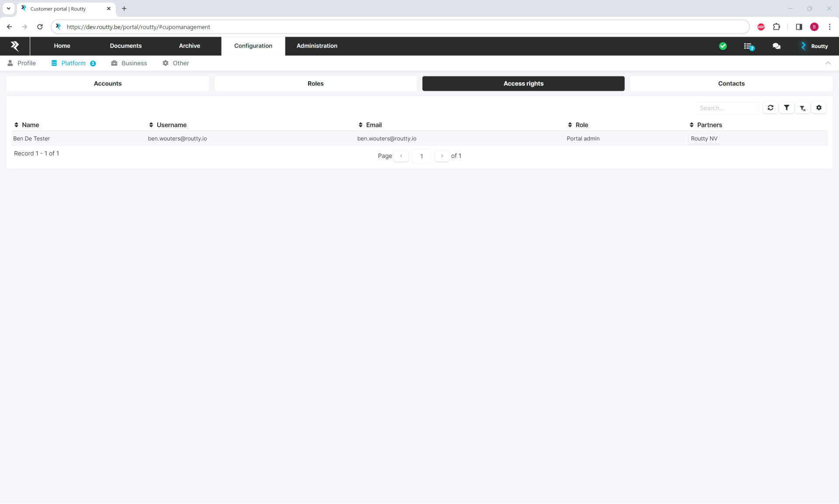Click the info icon next to Platform
The width and height of the screenshot is (839, 504).
(93, 63)
